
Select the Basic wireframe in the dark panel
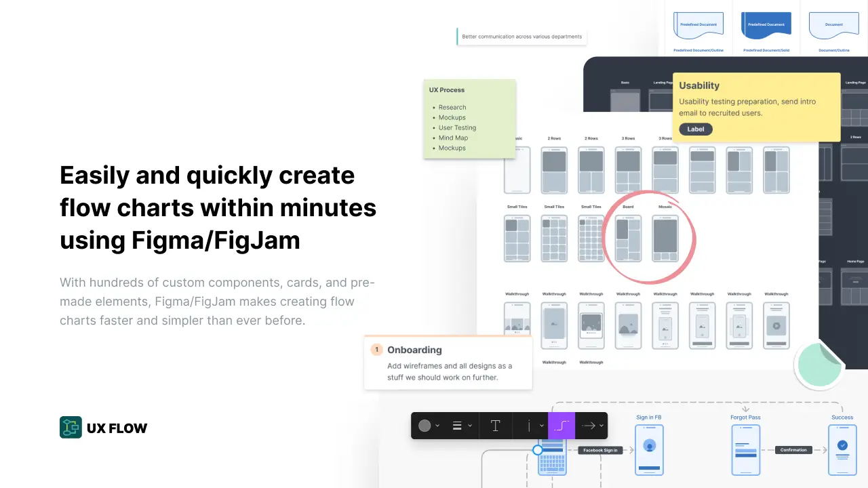tap(625, 102)
